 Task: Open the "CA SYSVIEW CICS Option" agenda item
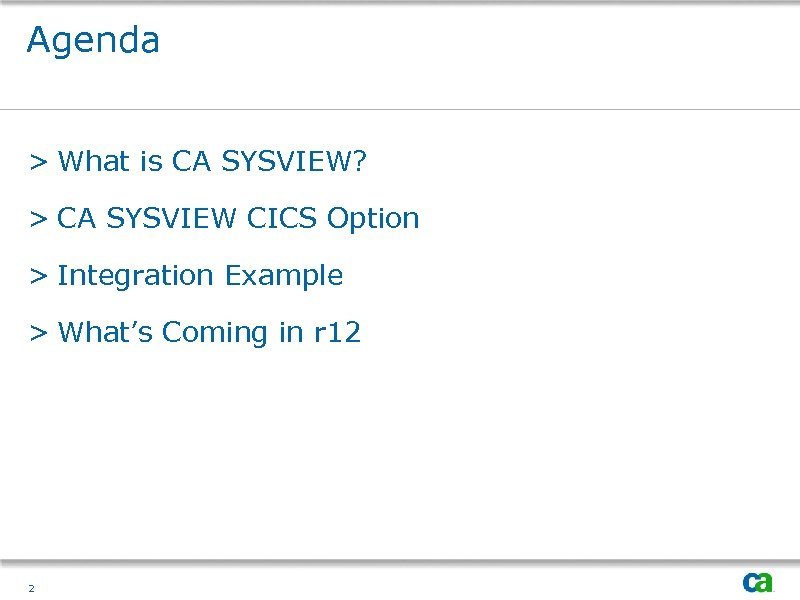(x=238, y=219)
